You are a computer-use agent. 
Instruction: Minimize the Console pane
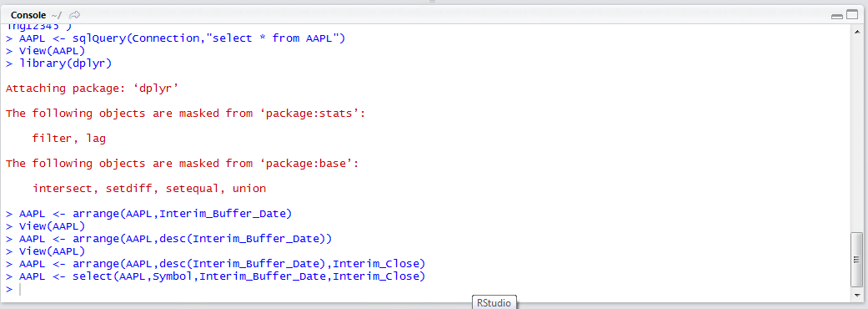point(837,16)
